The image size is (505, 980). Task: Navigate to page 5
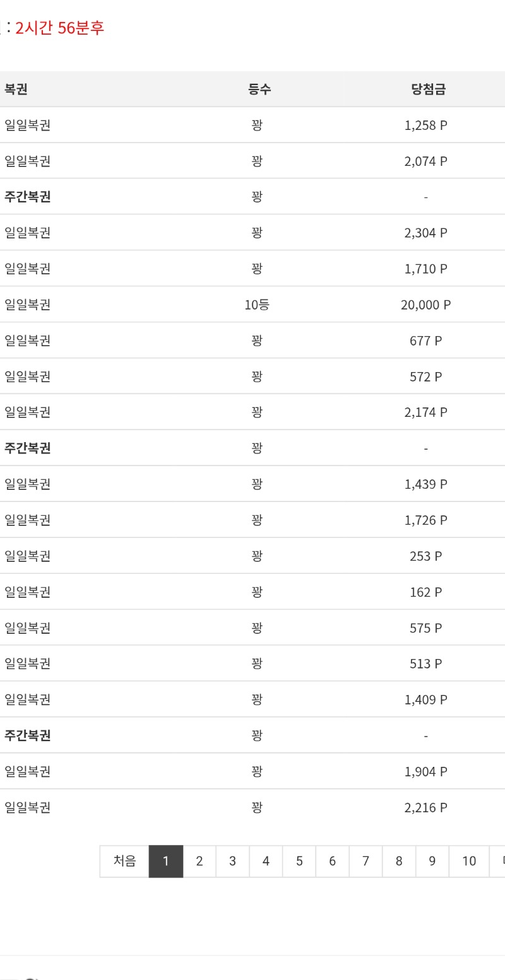299,861
